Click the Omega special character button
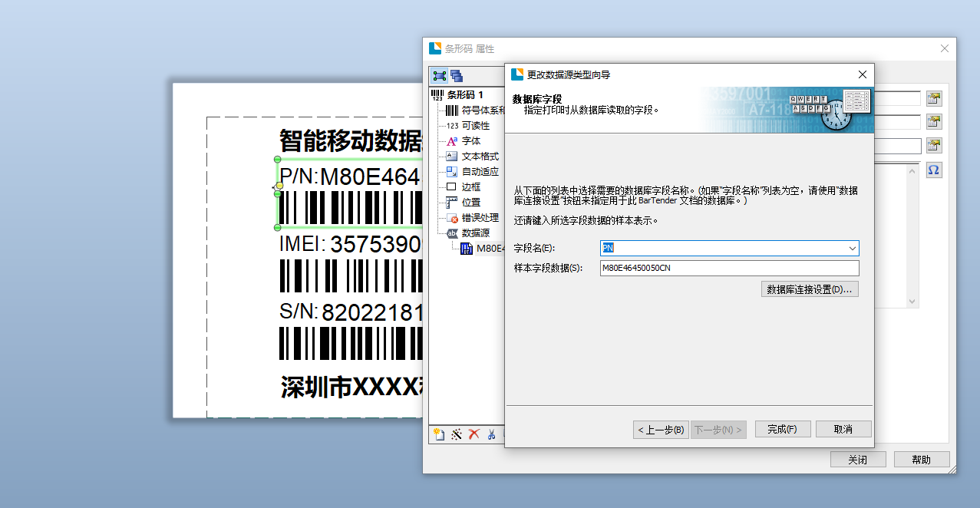Image resolution: width=980 pixels, height=508 pixels. tap(933, 170)
